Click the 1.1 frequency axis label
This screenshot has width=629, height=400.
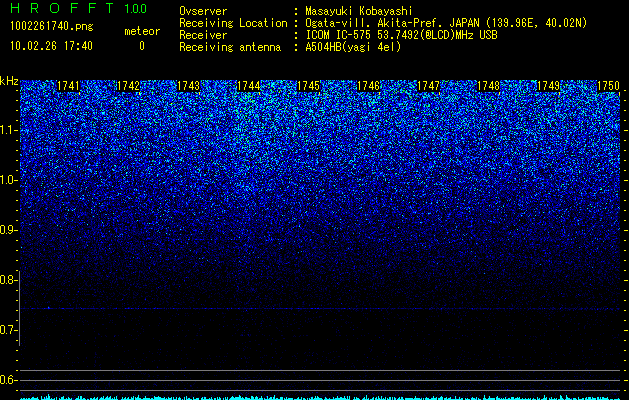tap(9, 130)
